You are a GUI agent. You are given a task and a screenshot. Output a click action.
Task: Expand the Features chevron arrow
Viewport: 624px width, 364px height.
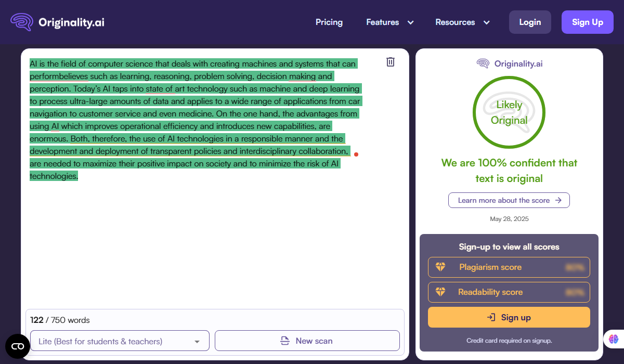(x=410, y=22)
